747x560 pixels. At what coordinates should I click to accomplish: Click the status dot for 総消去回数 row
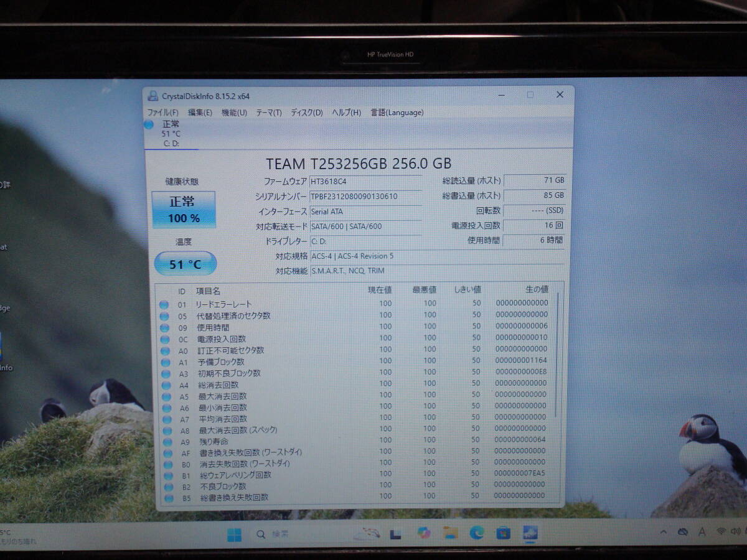pyautogui.click(x=166, y=385)
